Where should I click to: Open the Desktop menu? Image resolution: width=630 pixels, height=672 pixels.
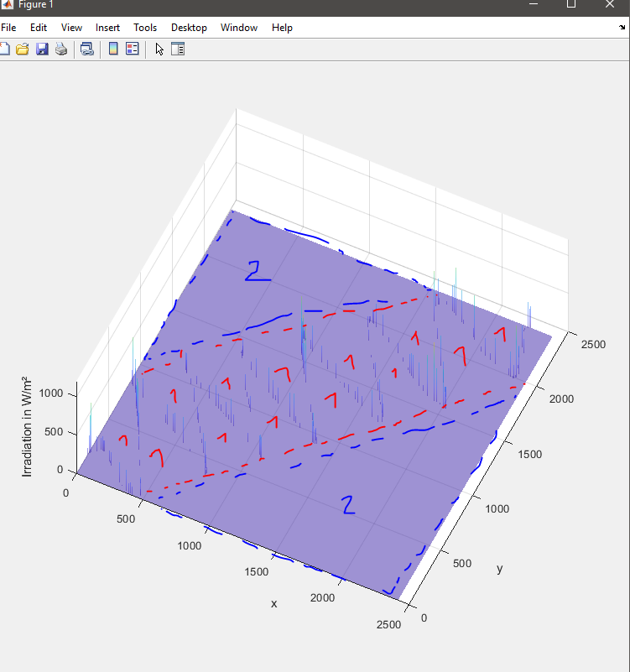(x=189, y=28)
